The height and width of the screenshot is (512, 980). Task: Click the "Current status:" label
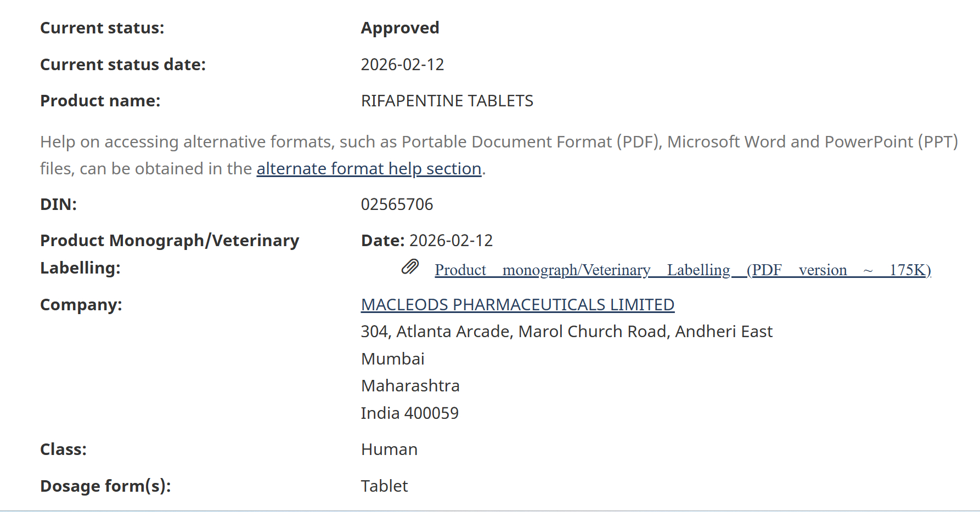click(x=102, y=28)
